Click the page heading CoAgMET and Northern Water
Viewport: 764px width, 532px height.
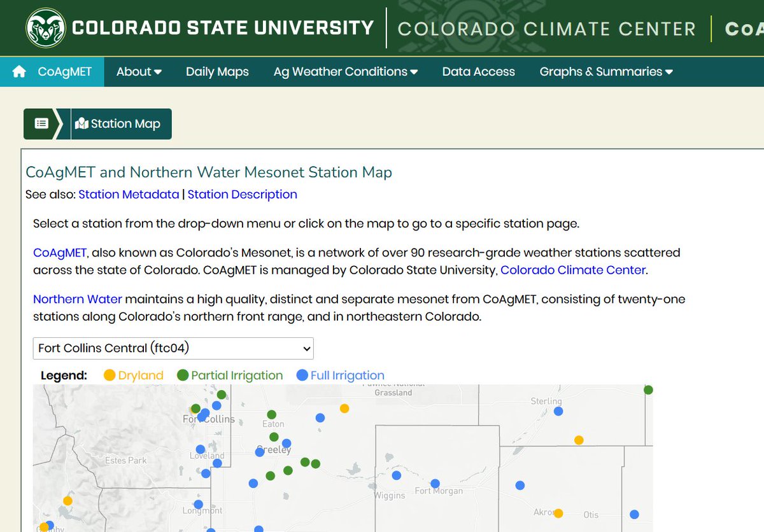point(209,172)
